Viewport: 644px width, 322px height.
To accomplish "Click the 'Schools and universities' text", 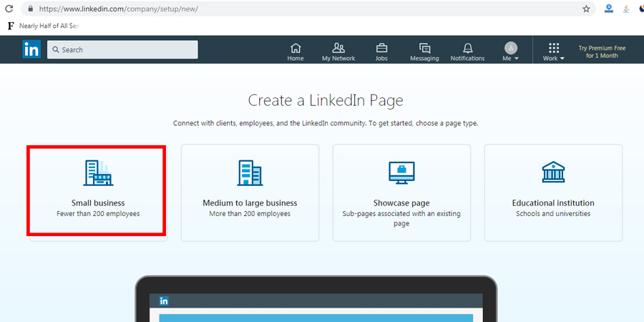I will (x=553, y=213).
